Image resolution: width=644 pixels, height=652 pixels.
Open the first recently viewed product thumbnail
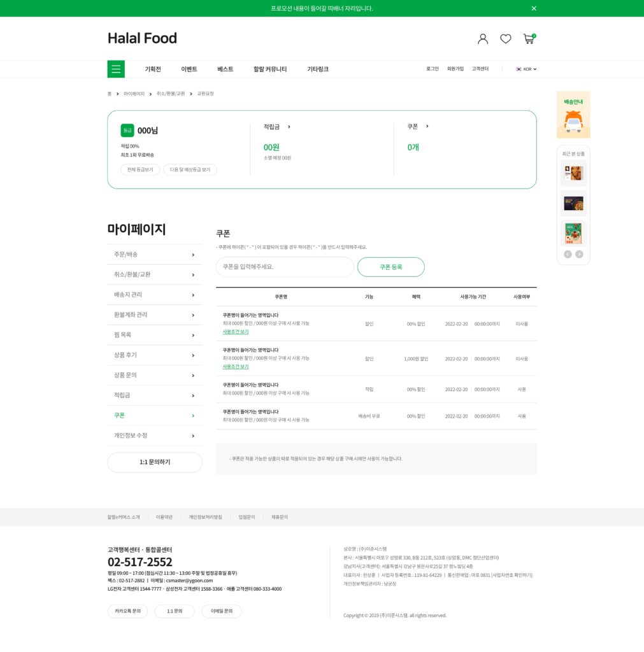point(573,173)
